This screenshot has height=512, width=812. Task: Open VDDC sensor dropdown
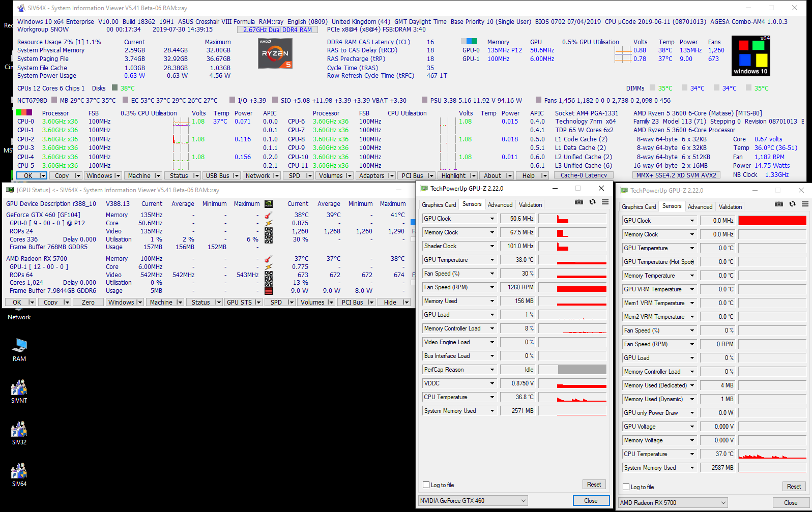pos(492,383)
